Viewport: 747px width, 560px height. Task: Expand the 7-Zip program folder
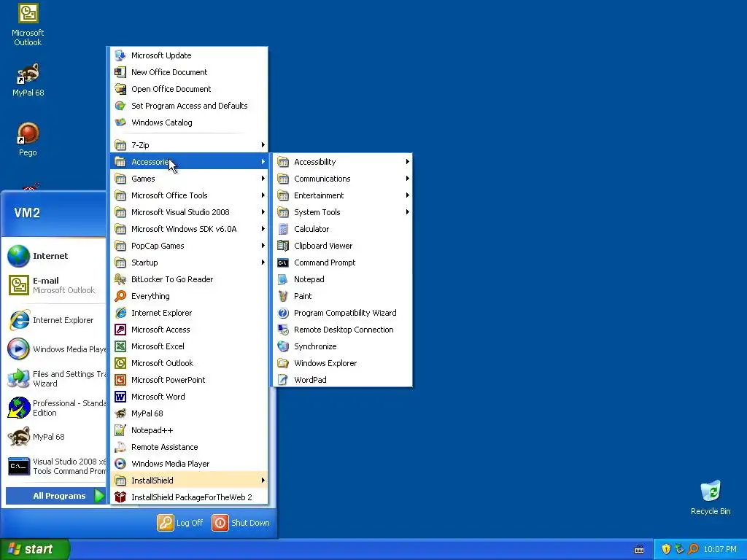[x=189, y=145]
